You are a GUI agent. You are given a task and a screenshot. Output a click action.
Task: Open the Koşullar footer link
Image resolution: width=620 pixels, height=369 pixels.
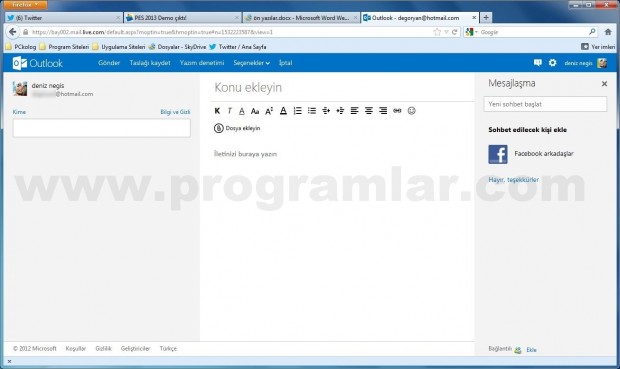[x=76, y=348]
